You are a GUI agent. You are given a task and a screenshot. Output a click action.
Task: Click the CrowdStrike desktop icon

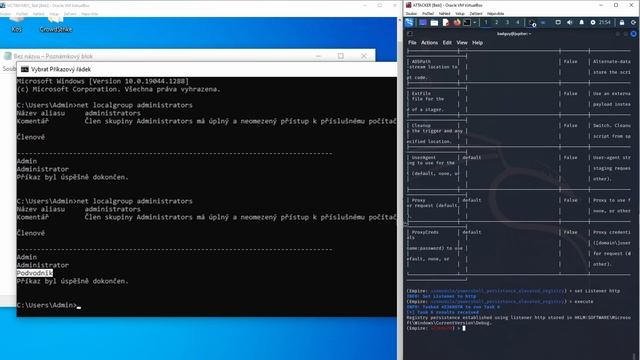56,24
